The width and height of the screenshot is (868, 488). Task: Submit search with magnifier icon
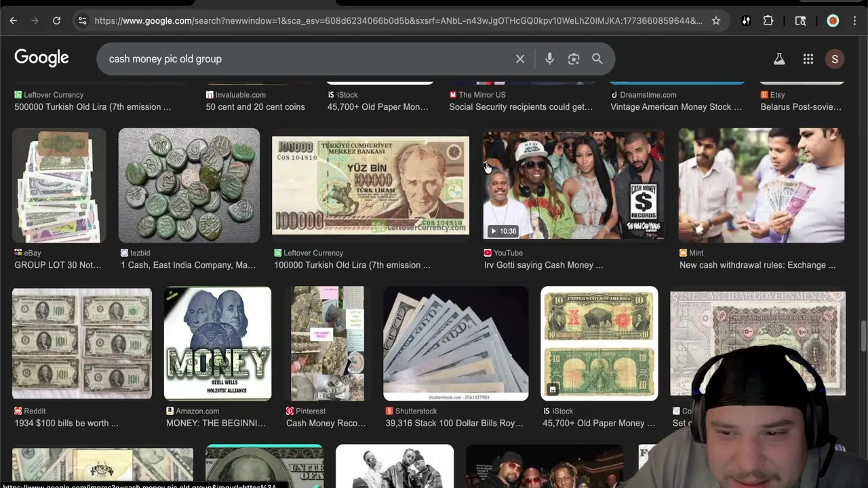[597, 59]
